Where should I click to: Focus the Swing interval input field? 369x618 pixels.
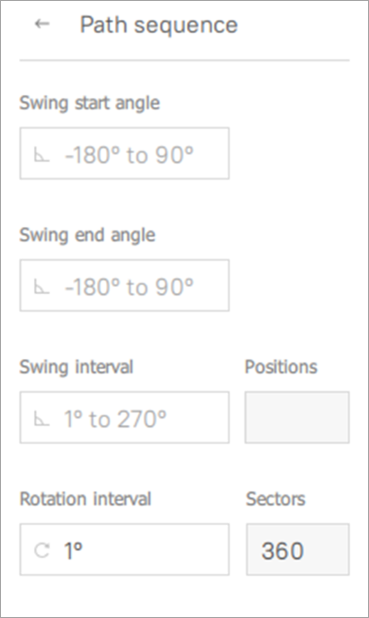click(x=125, y=417)
